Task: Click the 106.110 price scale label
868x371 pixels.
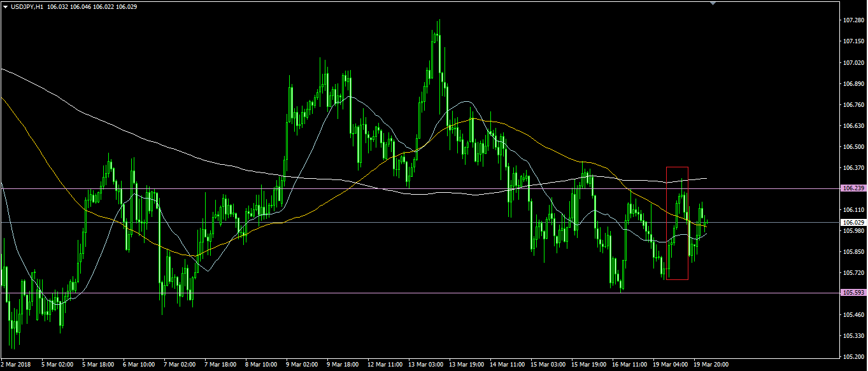Action: 853,209
